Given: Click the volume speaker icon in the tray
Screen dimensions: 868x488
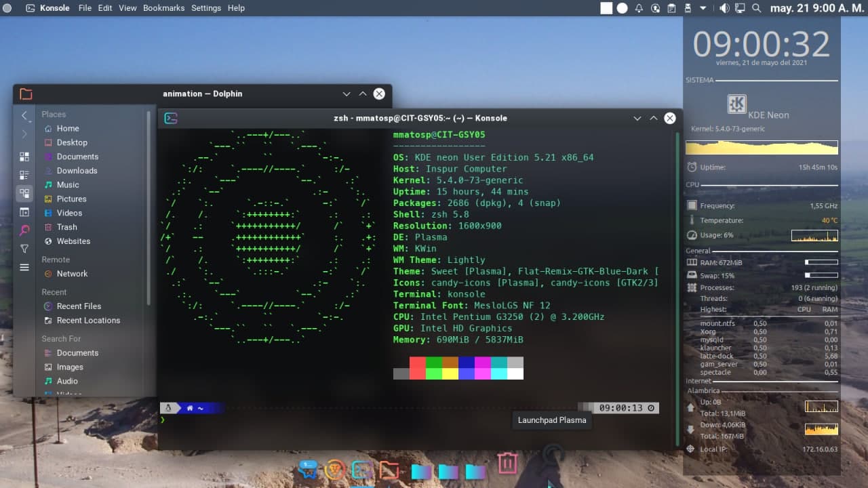Looking at the screenshot, I should (x=724, y=8).
